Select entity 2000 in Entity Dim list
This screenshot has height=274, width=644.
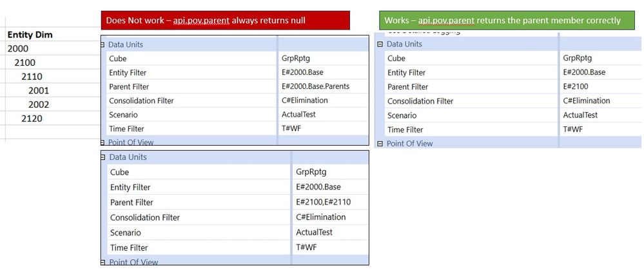pos(18,48)
